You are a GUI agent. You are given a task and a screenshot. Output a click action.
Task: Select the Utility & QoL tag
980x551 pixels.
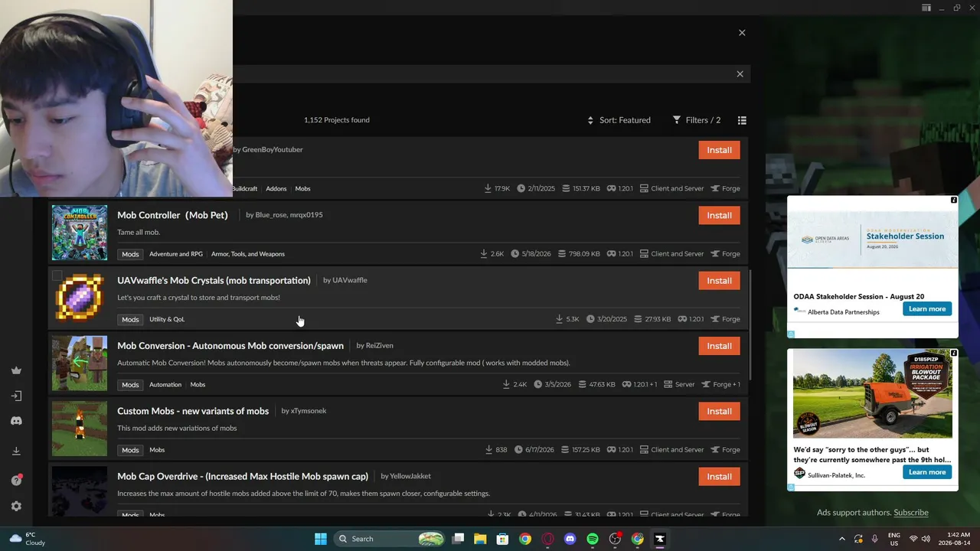(167, 319)
